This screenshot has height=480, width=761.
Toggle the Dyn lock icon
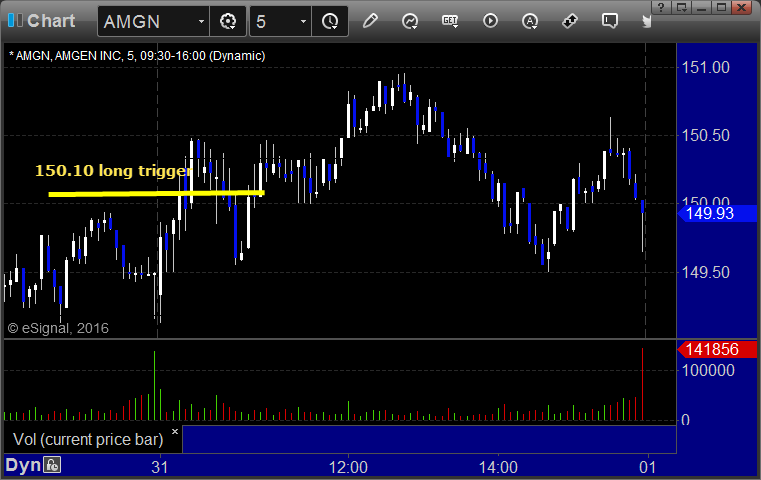[x=52, y=465]
